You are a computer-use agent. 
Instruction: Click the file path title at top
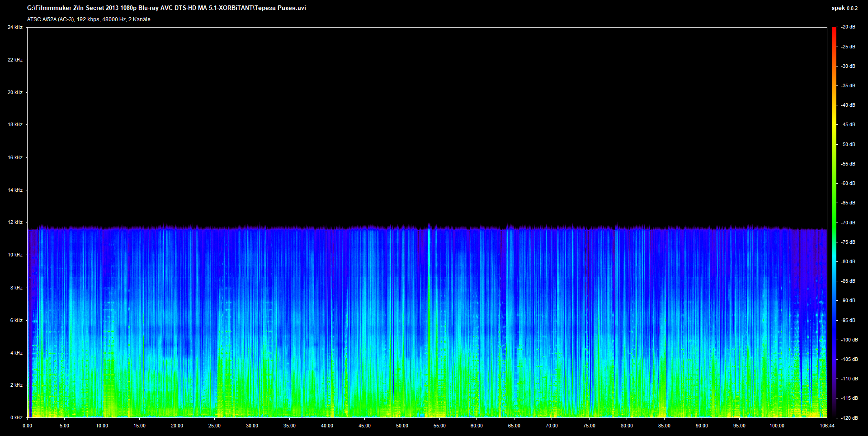click(166, 8)
